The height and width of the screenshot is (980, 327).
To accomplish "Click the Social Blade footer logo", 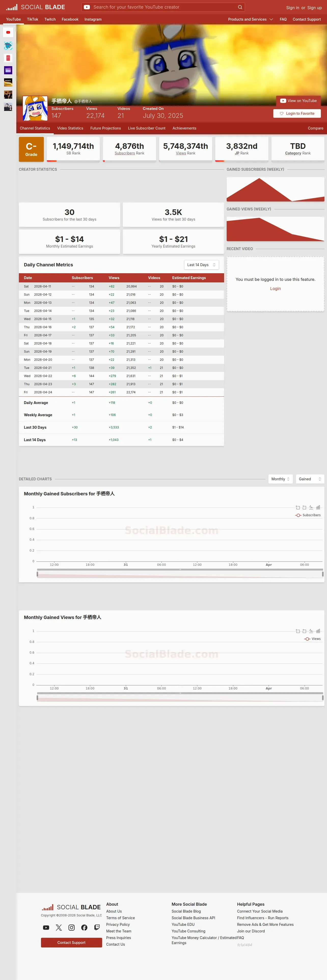I will [71, 907].
